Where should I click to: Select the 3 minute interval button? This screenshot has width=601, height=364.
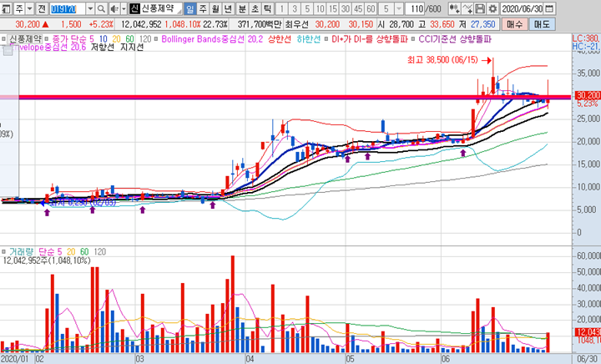pos(295,8)
